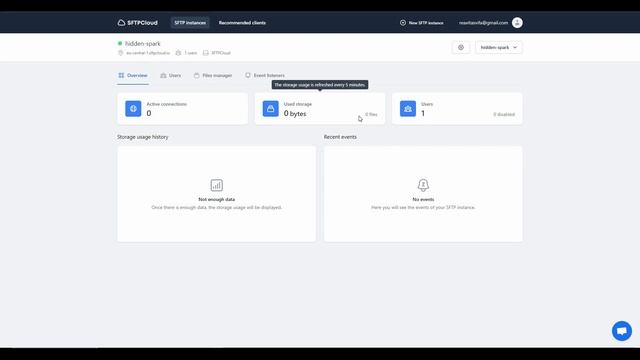Click the Files manager tab folder icon
The width and height of the screenshot is (640, 360).
pos(196,75)
